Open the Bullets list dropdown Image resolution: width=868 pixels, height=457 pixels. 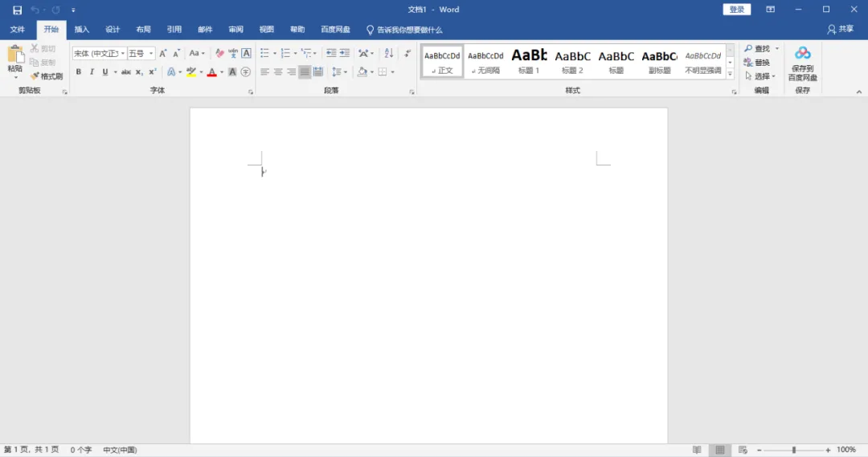[x=275, y=54]
